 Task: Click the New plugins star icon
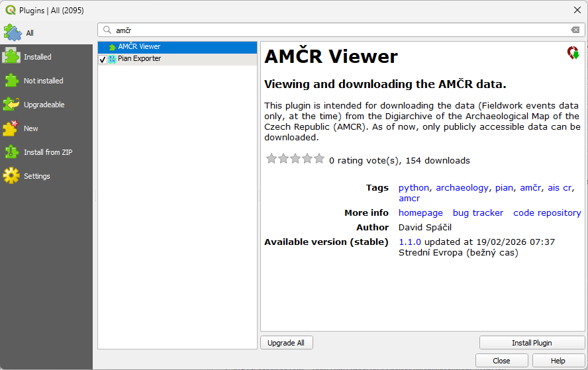click(12, 128)
